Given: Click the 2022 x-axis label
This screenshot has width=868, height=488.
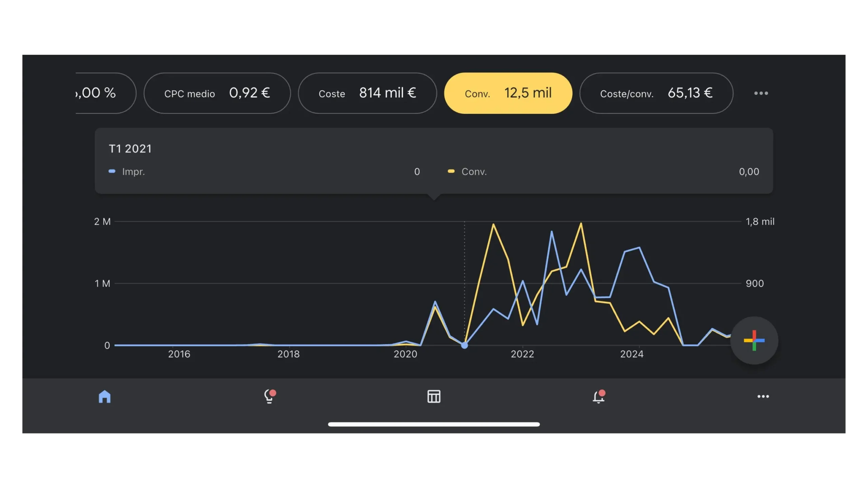Looking at the screenshot, I should [x=522, y=354].
